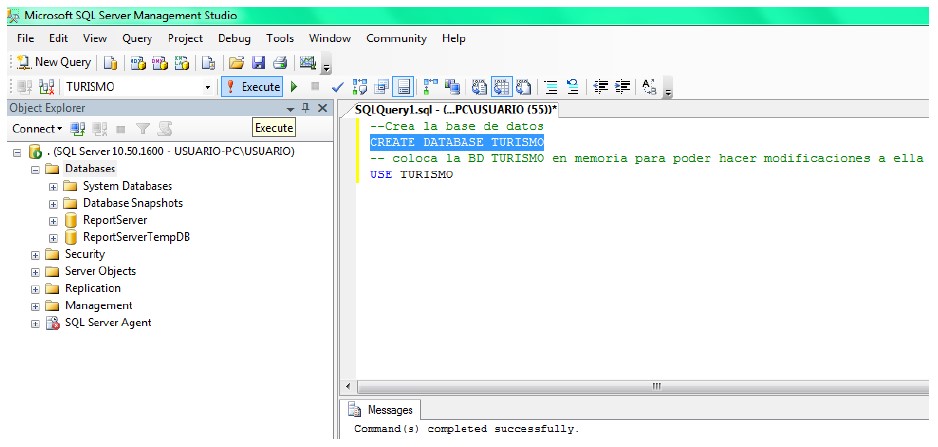Screen dimensions: 938x447
Task: Toggle the Results to Grid option
Action: (502, 87)
